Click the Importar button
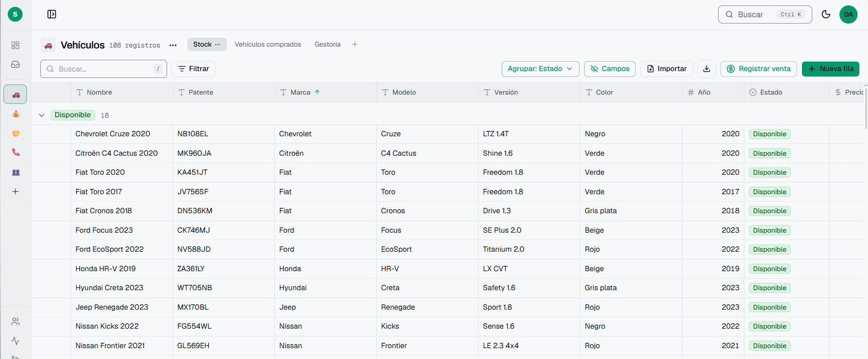This screenshot has width=868, height=359. pyautogui.click(x=667, y=69)
